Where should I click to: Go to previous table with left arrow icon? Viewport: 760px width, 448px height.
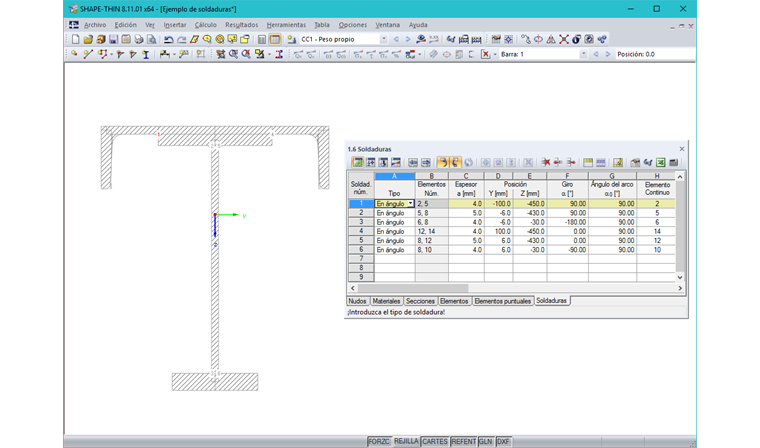point(412,162)
